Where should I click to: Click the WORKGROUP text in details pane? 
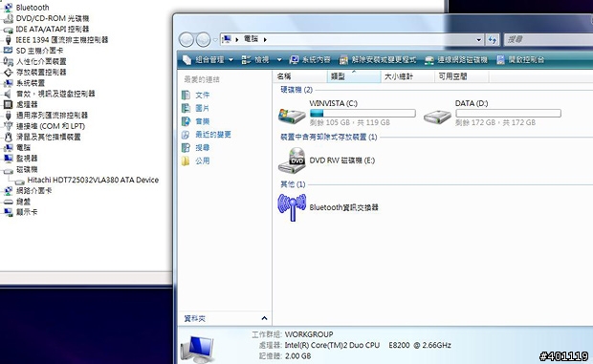(309, 334)
